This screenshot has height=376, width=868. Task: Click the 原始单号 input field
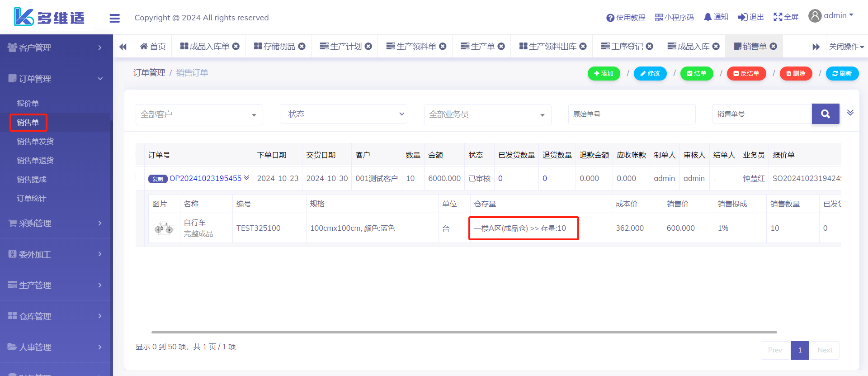[x=632, y=114]
